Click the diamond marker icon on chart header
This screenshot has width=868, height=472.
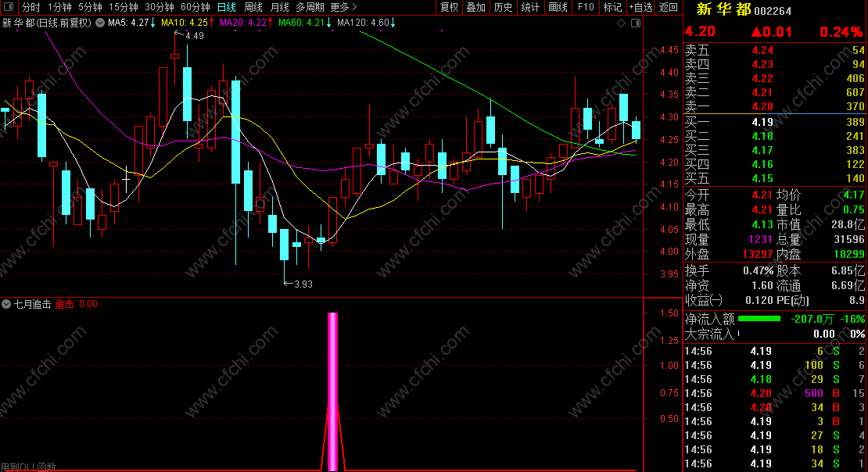pos(621,23)
